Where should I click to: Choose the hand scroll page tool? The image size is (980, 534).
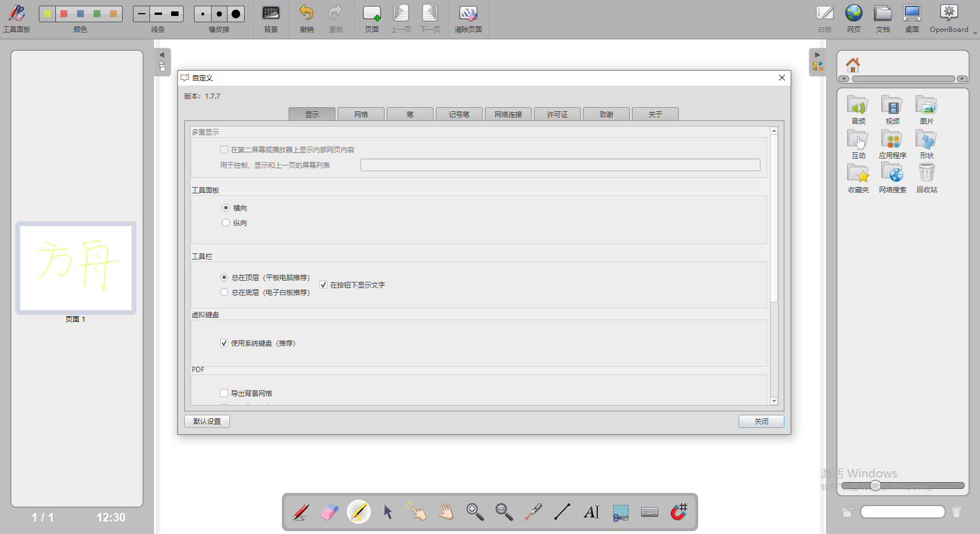(446, 512)
